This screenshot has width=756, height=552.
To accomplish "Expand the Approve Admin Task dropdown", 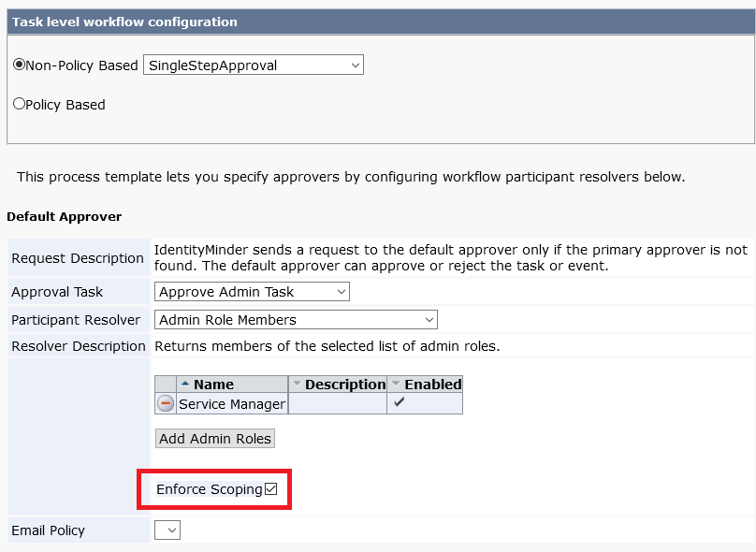I will click(x=252, y=292).
